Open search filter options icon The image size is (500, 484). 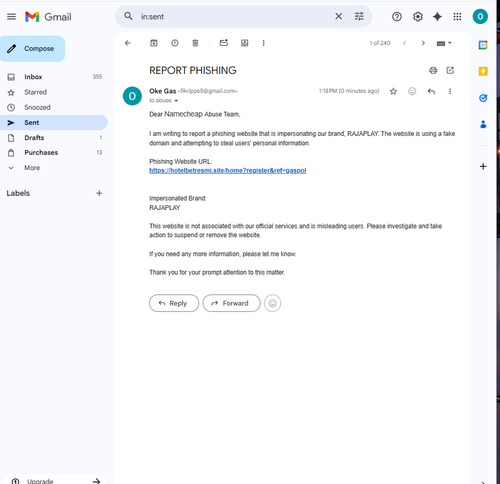[x=359, y=16]
